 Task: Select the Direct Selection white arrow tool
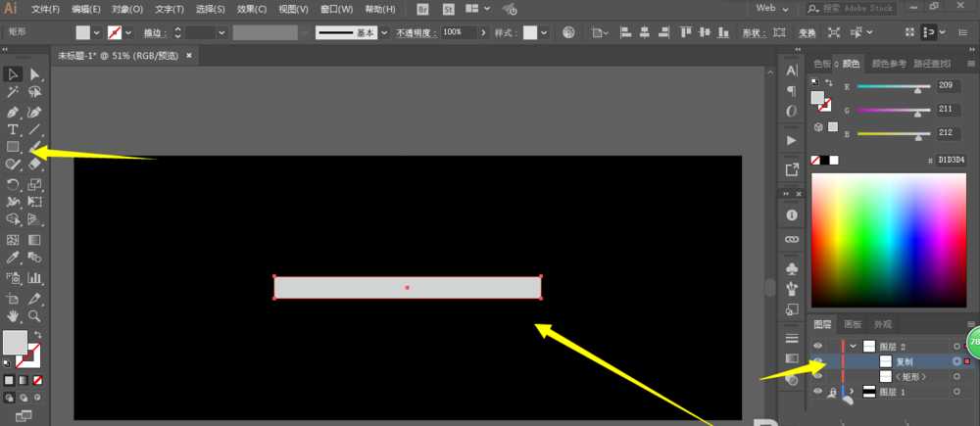35,75
